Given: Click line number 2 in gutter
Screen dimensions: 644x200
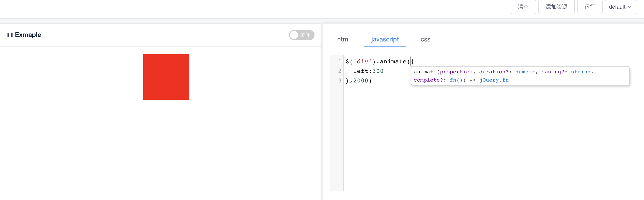Looking at the screenshot, I should pos(340,71).
